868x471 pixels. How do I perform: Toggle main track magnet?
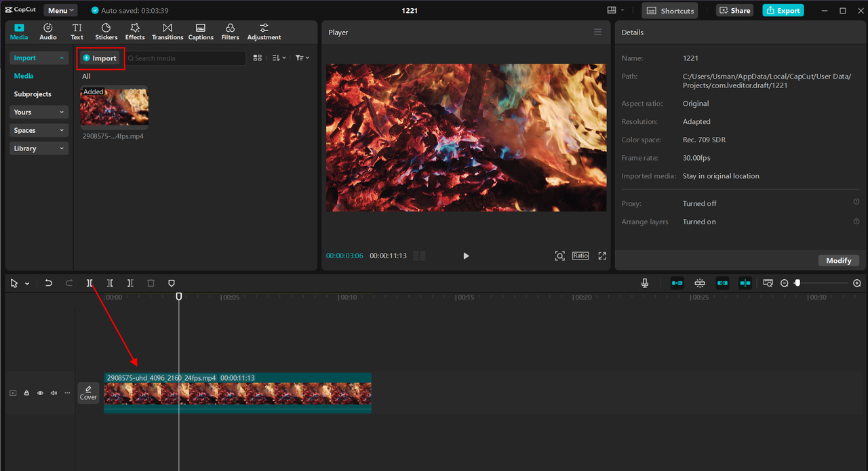[x=677, y=283]
